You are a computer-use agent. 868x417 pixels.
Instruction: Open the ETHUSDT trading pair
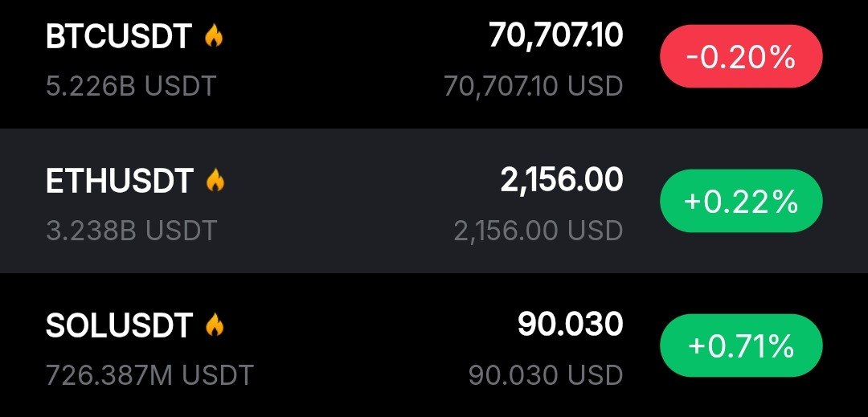[x=119, y=182]
